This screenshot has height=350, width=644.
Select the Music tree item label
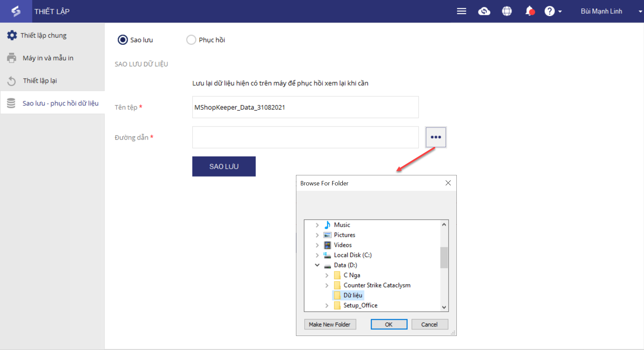(342, 225)
